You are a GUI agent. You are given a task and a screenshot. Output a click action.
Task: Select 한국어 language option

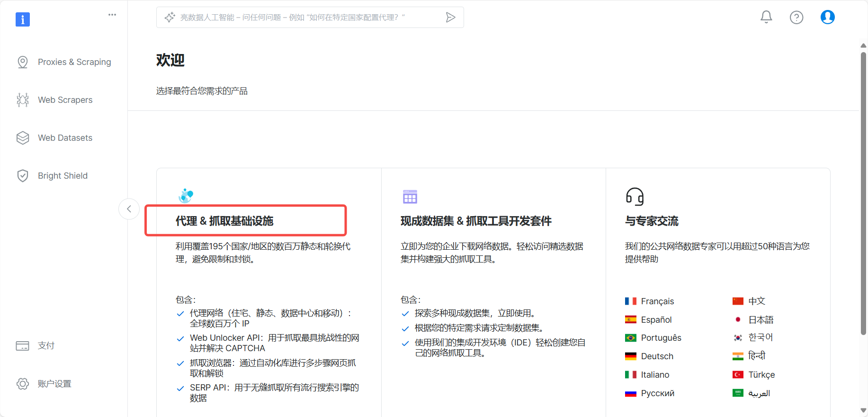pos(761,337)
